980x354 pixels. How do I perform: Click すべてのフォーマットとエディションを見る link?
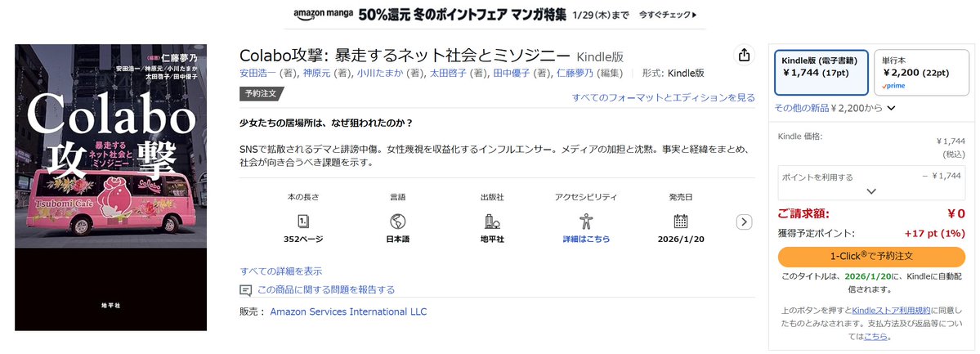[663, 97]
